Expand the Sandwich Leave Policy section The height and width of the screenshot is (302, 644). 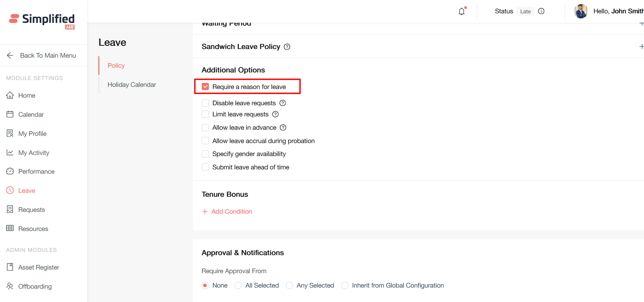641,46
